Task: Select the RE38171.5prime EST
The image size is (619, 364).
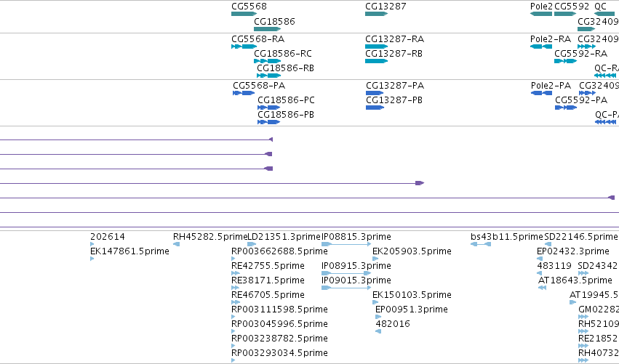Action: click(236, 288)
